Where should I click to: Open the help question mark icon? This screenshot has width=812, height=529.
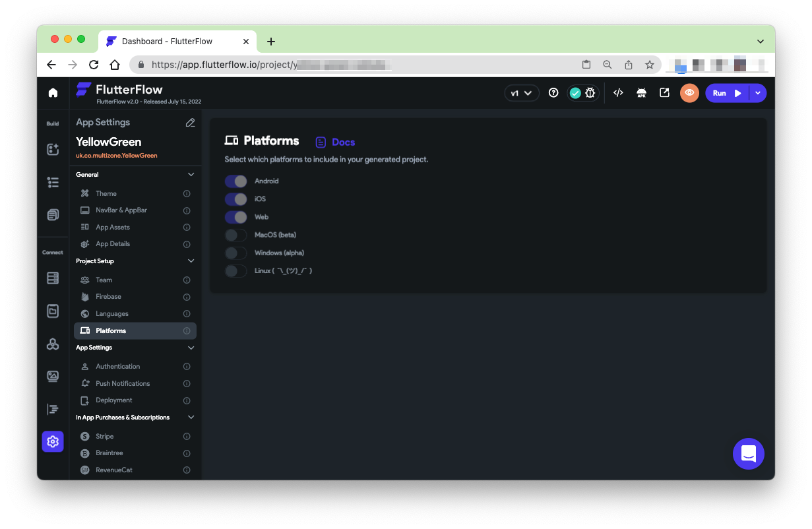(553, 93)
